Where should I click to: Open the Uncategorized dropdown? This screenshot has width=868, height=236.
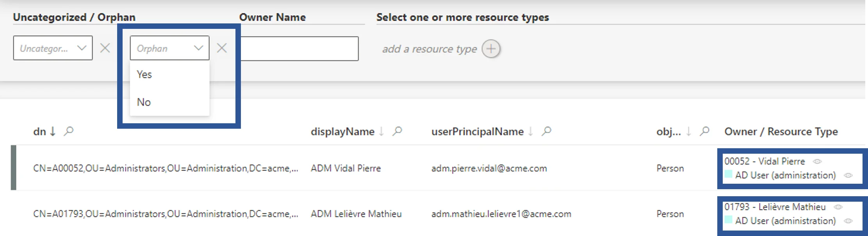point(53,48)
